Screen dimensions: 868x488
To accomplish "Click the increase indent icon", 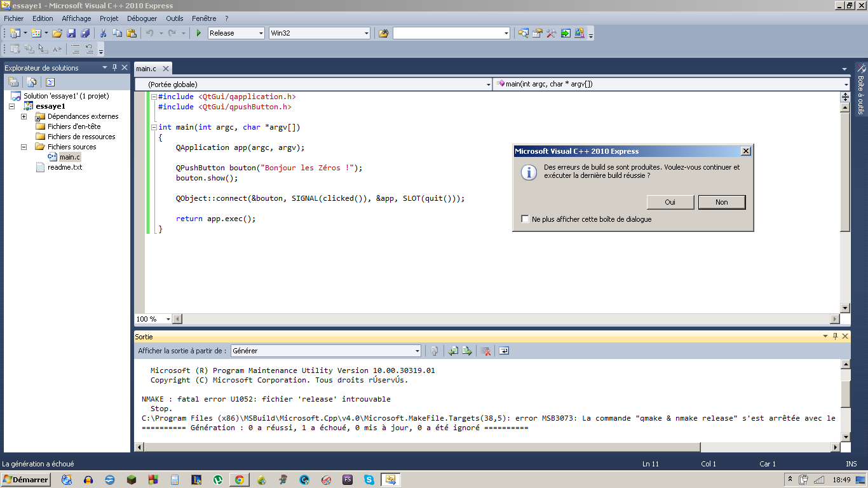I will tap(90, 49).
